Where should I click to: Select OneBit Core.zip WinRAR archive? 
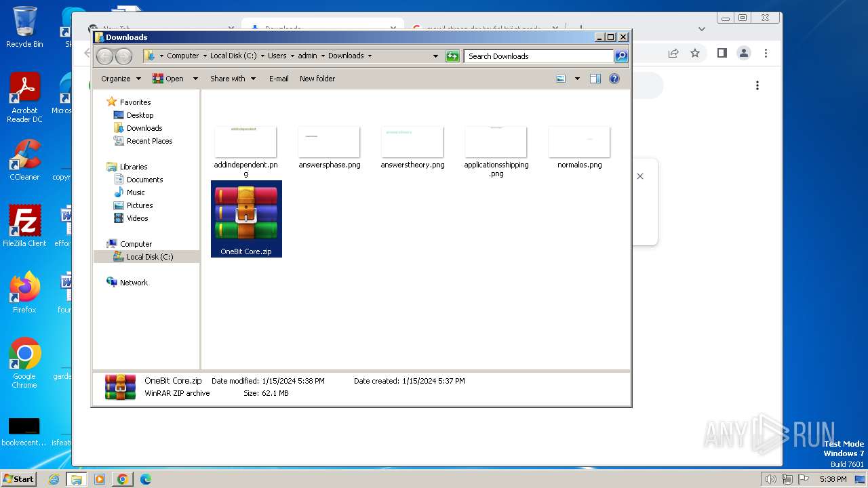pos(246,219)
